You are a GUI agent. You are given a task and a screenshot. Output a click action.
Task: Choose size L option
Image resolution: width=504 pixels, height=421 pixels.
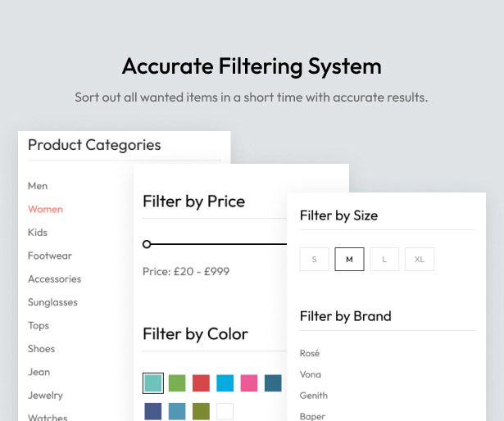coord(384,260)
